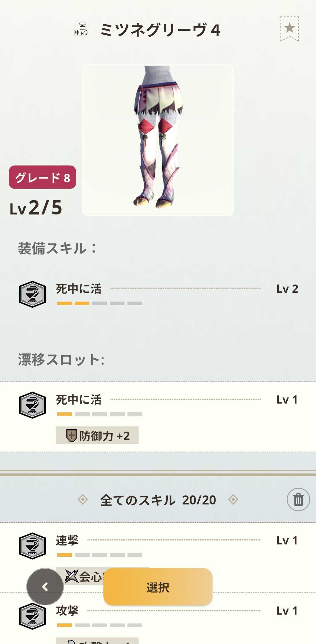Viewport: 316px width, 644px height.
Task: Tap the leg armor type icon
Action: tap(81, 29)
